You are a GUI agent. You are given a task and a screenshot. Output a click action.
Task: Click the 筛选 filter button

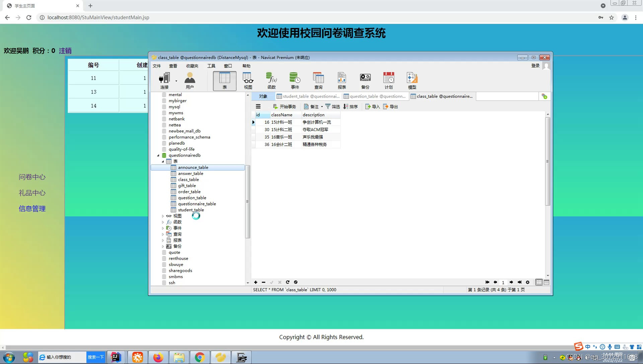coord(333,107)
